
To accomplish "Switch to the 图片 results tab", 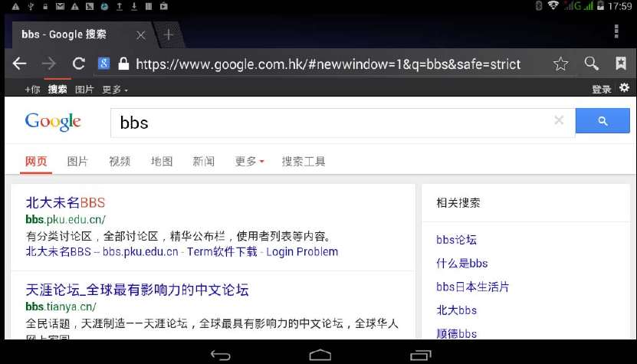I will pos(77,161).
